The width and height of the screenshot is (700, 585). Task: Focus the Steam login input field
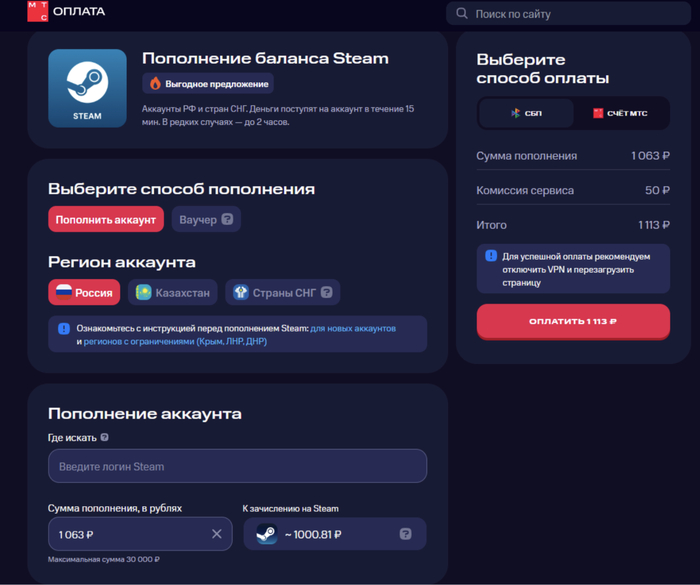tap(237, 466)
